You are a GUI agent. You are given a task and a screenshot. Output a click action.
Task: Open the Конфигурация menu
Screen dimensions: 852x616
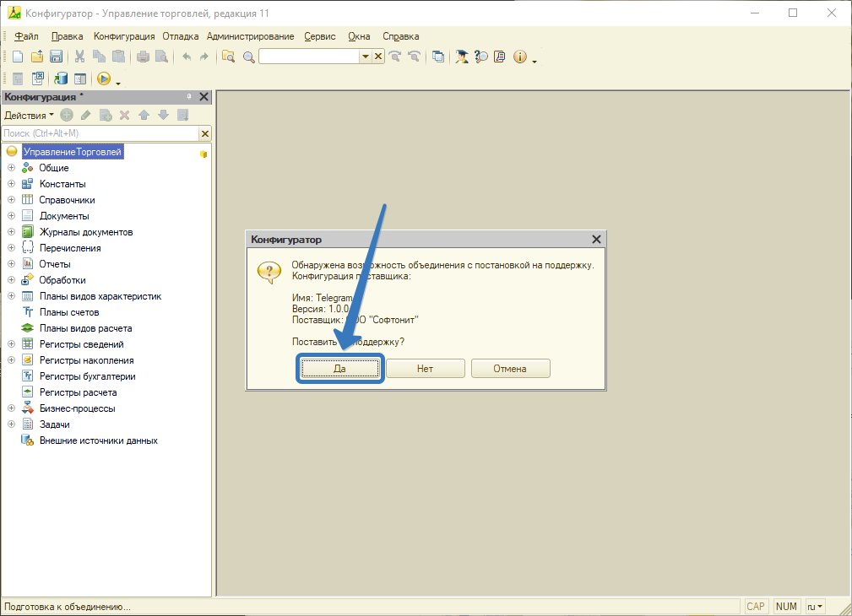[x=124, y=36]
